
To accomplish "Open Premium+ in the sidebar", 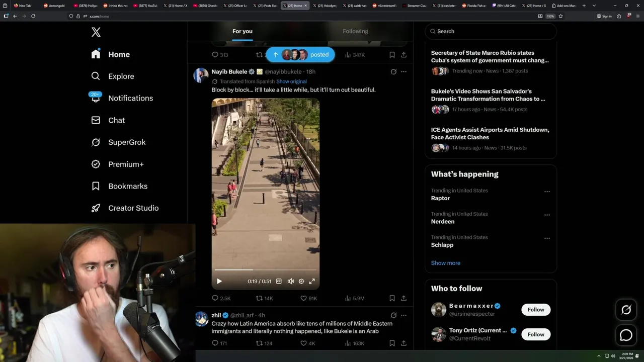I will tap(118, 164).
